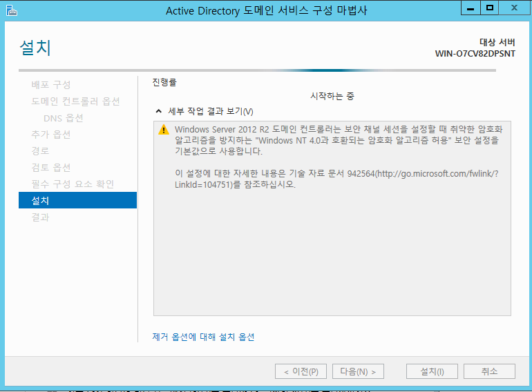Select 필수 구성 요소 확인 step
The width and height of the screenshot is (532, 392).
(73, 184)
